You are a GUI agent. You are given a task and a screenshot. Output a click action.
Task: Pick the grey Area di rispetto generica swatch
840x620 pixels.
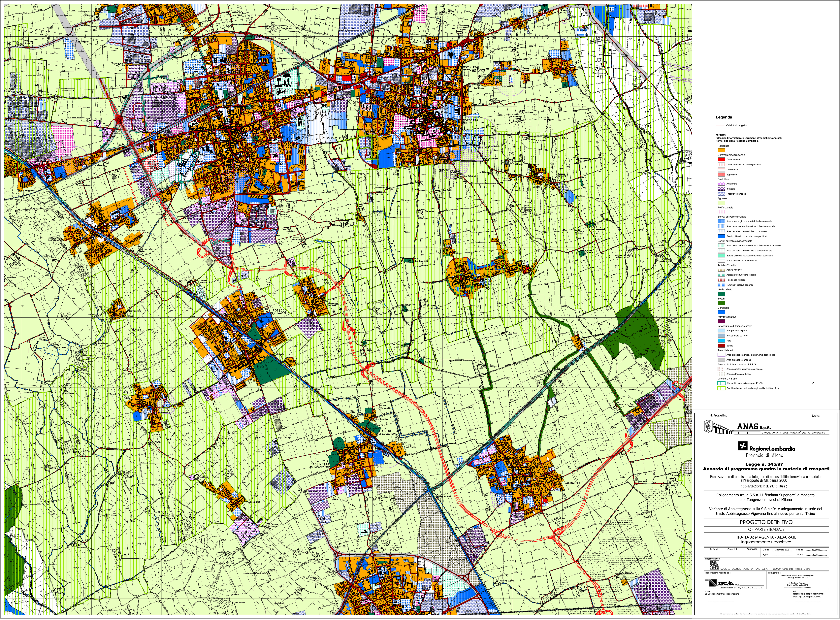tap(721, 360)
